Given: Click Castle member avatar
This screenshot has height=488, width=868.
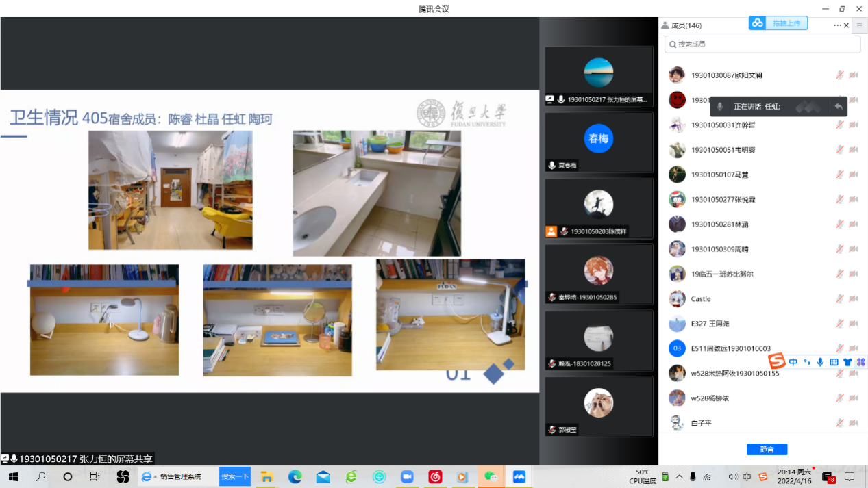Looking at the screenshot, I should (x=677, y=298).
